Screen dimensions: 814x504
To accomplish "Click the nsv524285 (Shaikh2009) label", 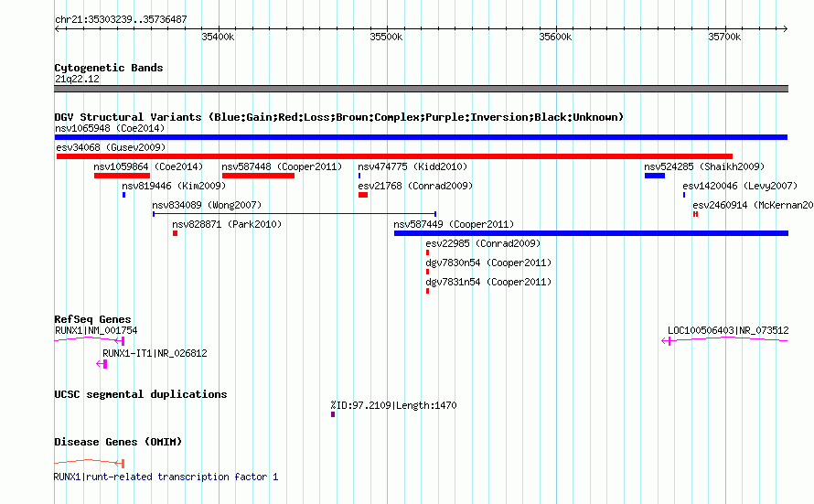I will [x=704, y=166].
